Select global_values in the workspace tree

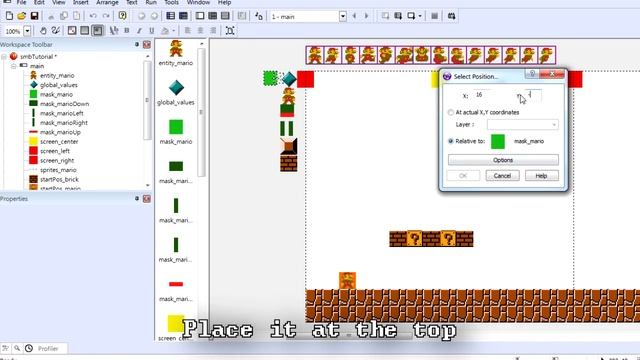pyautogui.click(x=59, y=85)
